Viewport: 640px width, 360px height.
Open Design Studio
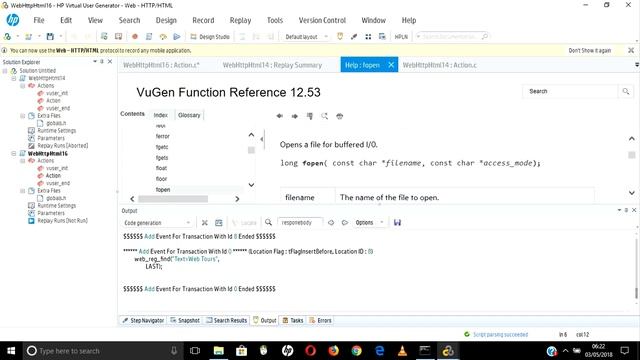coord(210,37)
